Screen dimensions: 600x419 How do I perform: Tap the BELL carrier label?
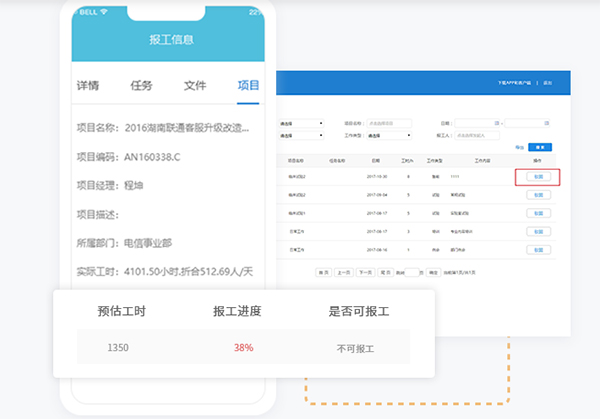pyautogui.click(x=88, y=12)
